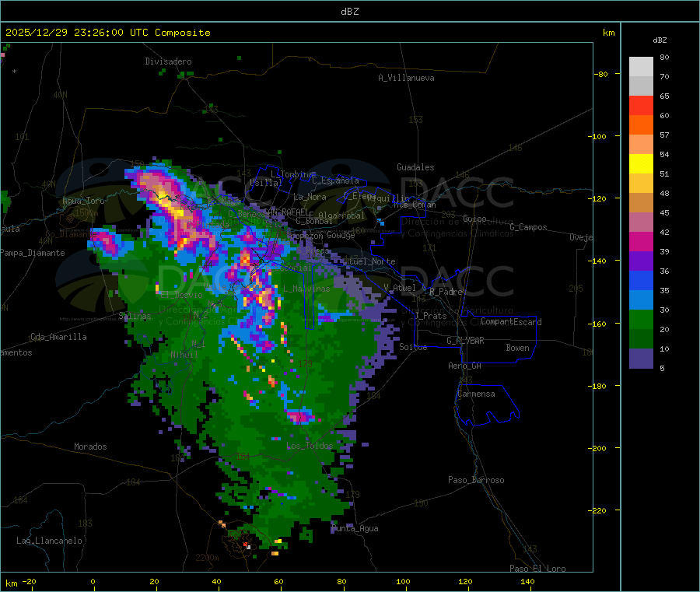Click the dark green 10-20 dBZ legend swatch
Image resolution: width=700 pixels, height=592 pixels.
pyautogui.click(x=641, y=339)
